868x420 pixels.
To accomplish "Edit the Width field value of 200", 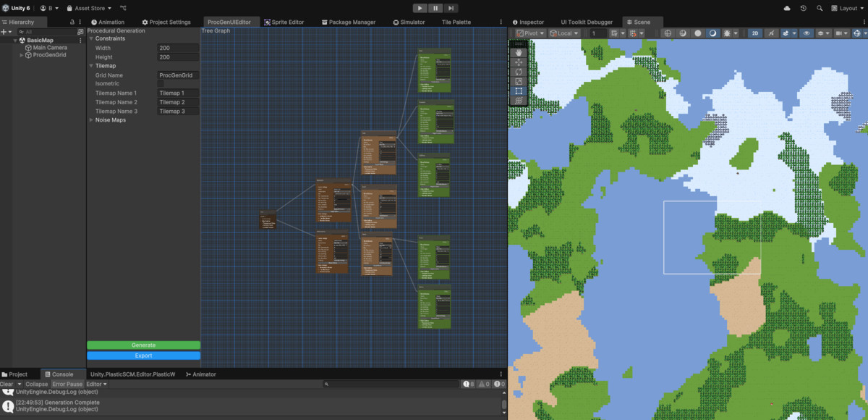I will click(x=178, y=48).
